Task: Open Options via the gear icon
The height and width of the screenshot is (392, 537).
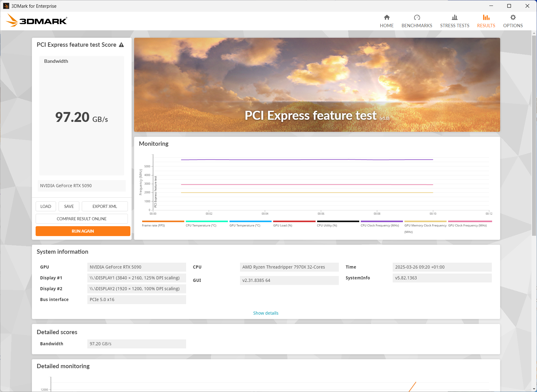Action: tap(513, 17)
